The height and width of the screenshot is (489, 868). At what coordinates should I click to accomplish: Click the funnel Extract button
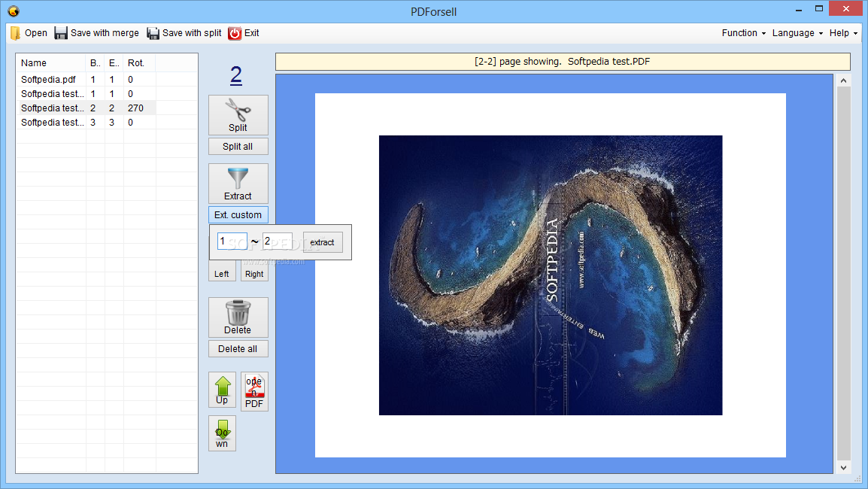coord(238,184)
